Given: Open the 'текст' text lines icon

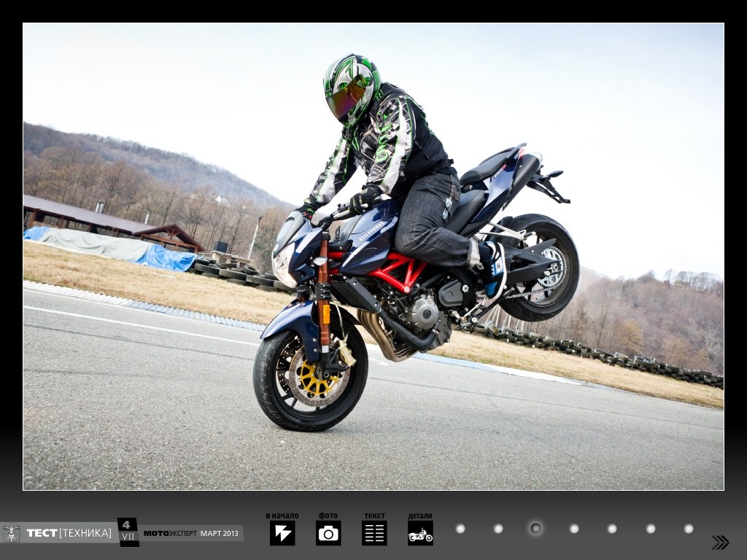Looking at the screenshot, I should click(374, 533).
